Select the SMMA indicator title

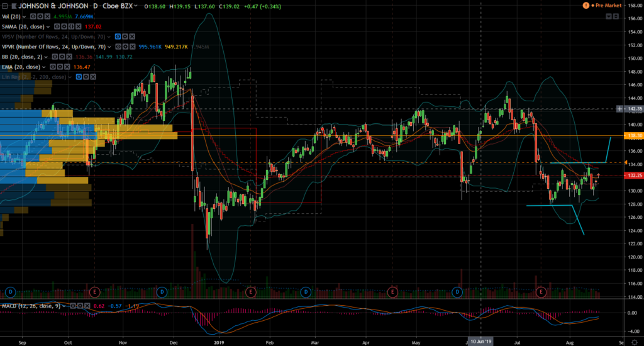click(x=23, y=26)
